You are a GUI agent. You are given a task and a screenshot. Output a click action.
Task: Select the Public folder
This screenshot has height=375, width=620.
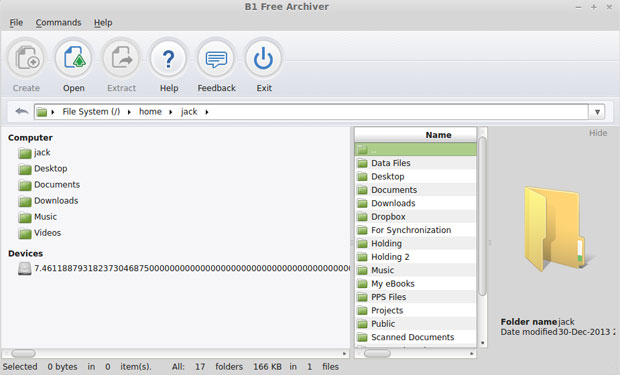click(x=416, y=324)
